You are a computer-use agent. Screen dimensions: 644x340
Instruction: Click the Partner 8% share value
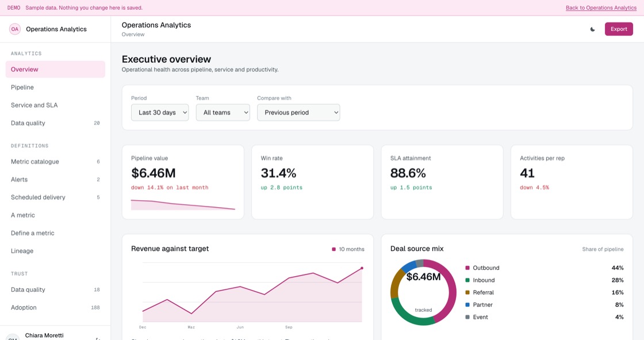(619, 305)
